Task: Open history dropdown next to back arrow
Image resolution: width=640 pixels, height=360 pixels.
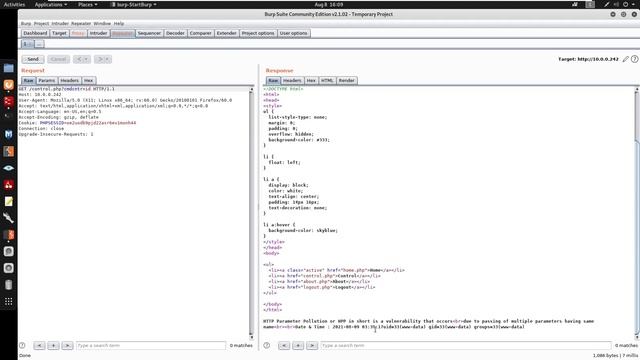Action: (x=86, y=59)
